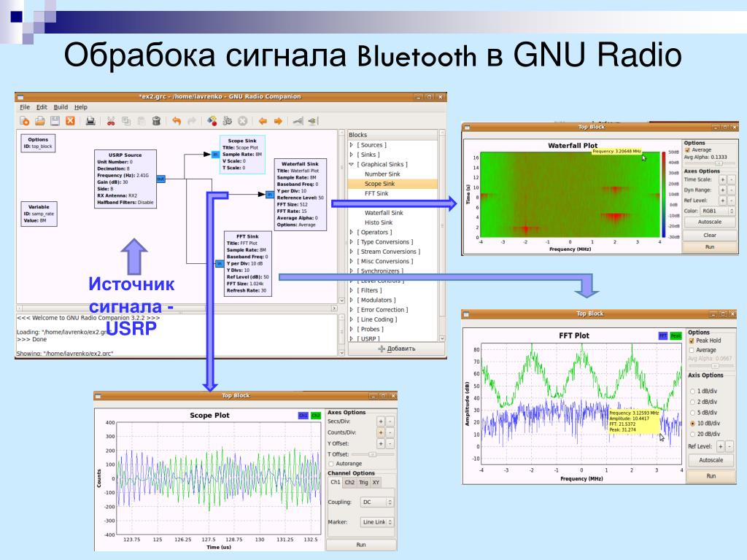Click the Добавить add block button

396,349
